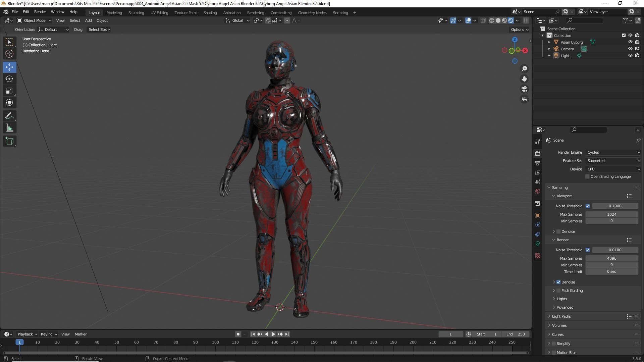Open the Render menu
The width and height of the screenshot is (644, 362).
(40, 12)
